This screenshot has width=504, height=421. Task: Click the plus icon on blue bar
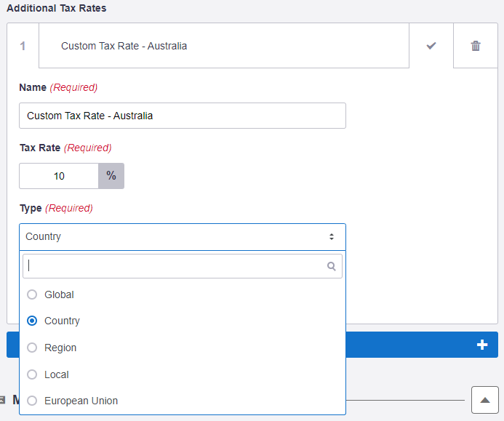[482, 345]
